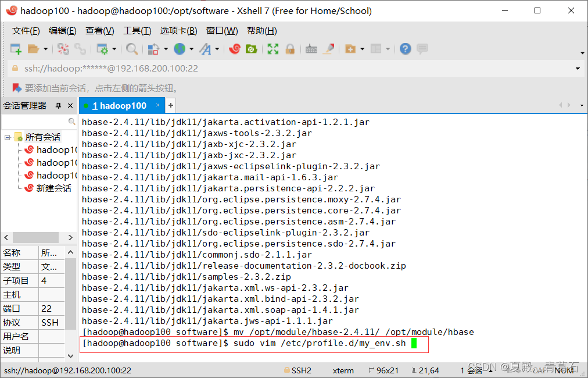588x378 pixels.
Task: Click the 子项目 value 4 cell
Action: point(52,280)
